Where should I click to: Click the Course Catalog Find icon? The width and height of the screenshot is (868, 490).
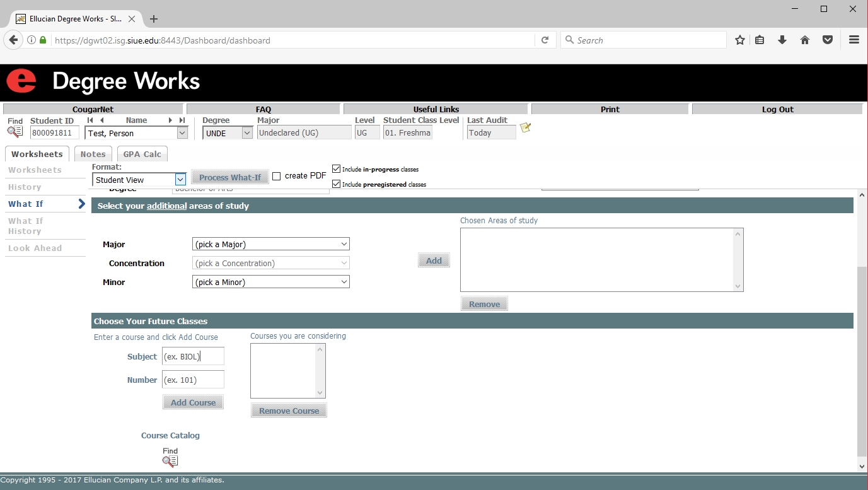[x=170, y=461]
